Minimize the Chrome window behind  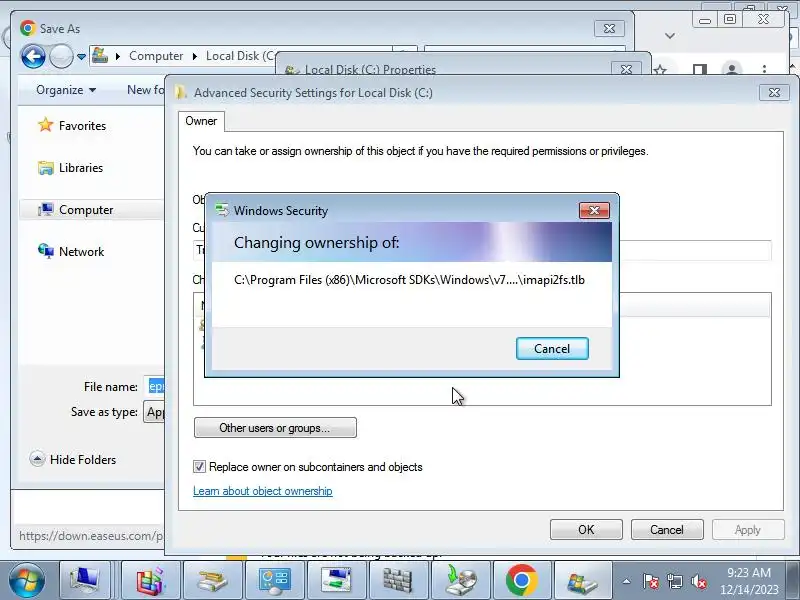705,20
